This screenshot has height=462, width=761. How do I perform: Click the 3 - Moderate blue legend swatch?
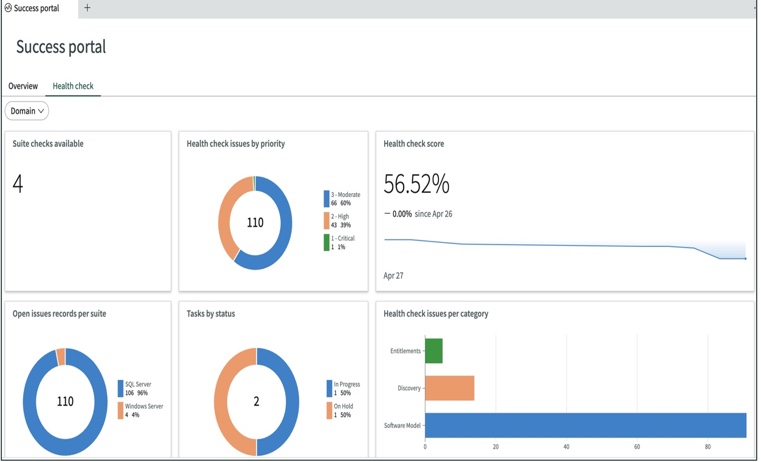[326, 199]
